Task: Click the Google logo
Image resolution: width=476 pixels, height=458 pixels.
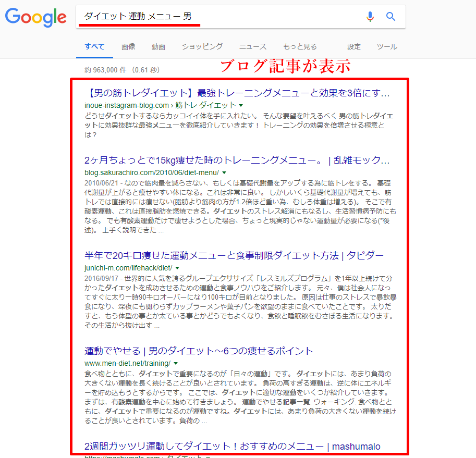Action: 36,17
